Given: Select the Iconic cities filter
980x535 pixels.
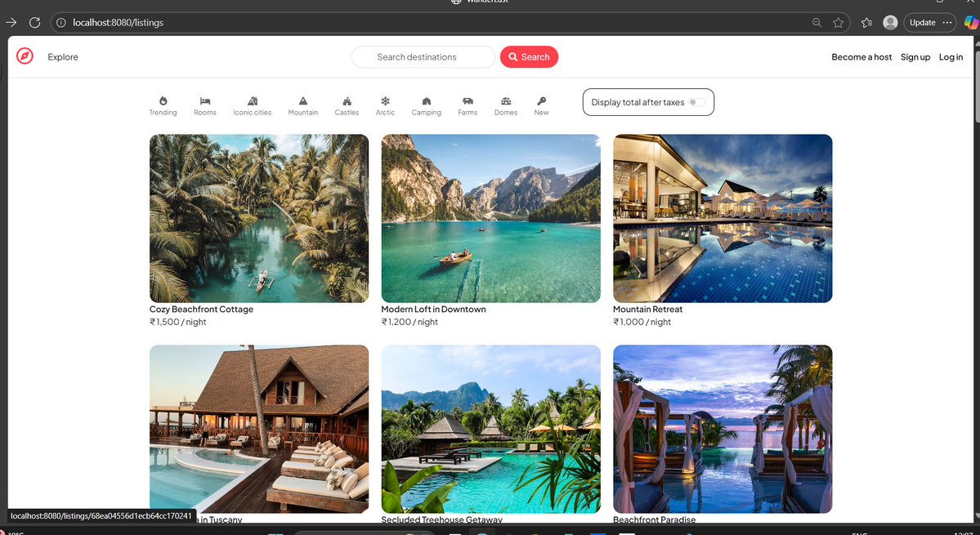Looking at the screenshot, I should [252, 105].
